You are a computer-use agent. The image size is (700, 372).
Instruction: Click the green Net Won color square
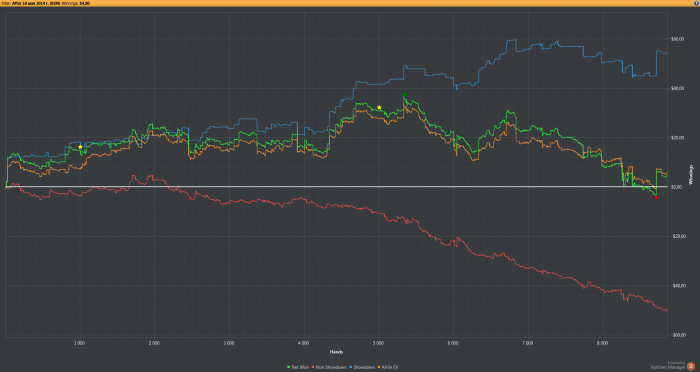coord(289,367)
